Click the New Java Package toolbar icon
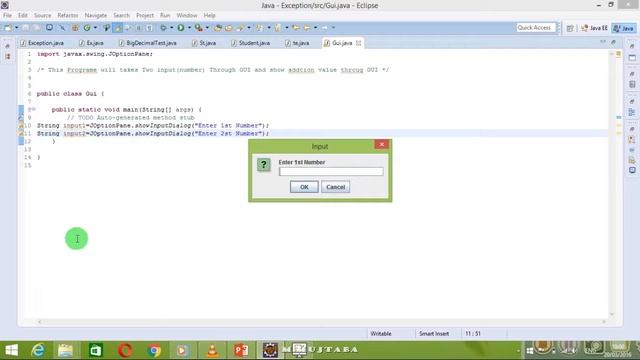This screenshot has width=640, height=360. (75, 28)
